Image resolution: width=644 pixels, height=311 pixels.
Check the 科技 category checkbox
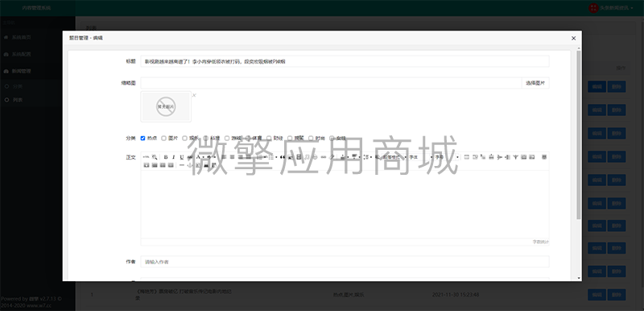coord(206,138)
